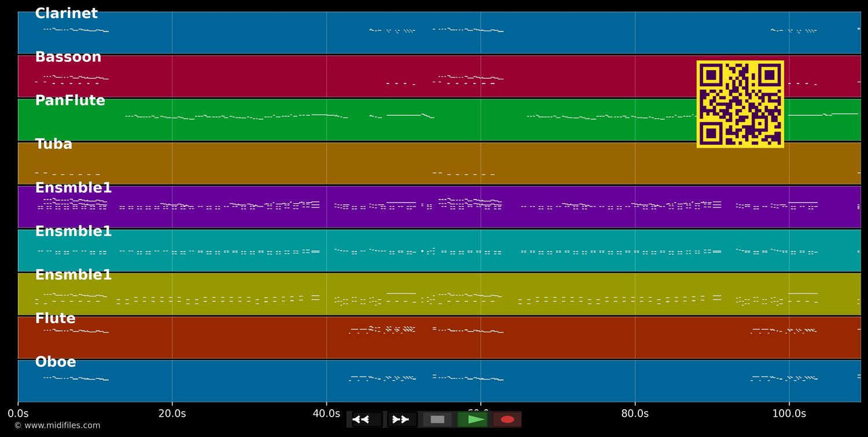Screen dimensions: 868x437
Task: Select the Ensmble1 label on purple track
Action: click(73, 188)
